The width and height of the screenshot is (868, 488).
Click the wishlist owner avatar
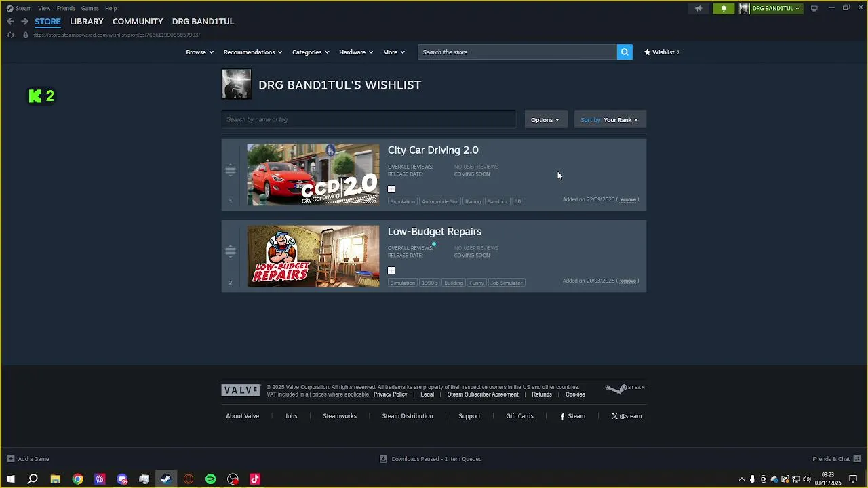pos(237,84)
